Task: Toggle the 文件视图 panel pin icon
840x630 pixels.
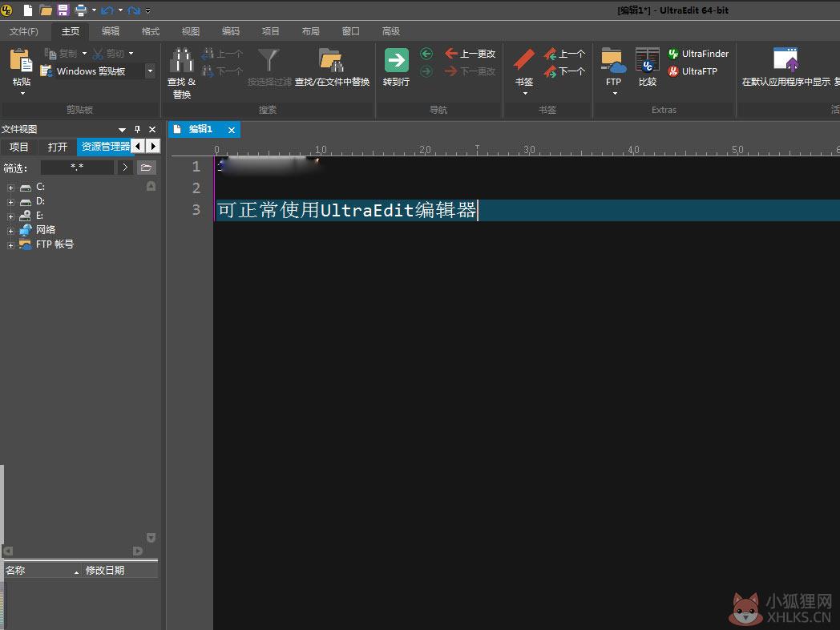Action: (137, 129)
